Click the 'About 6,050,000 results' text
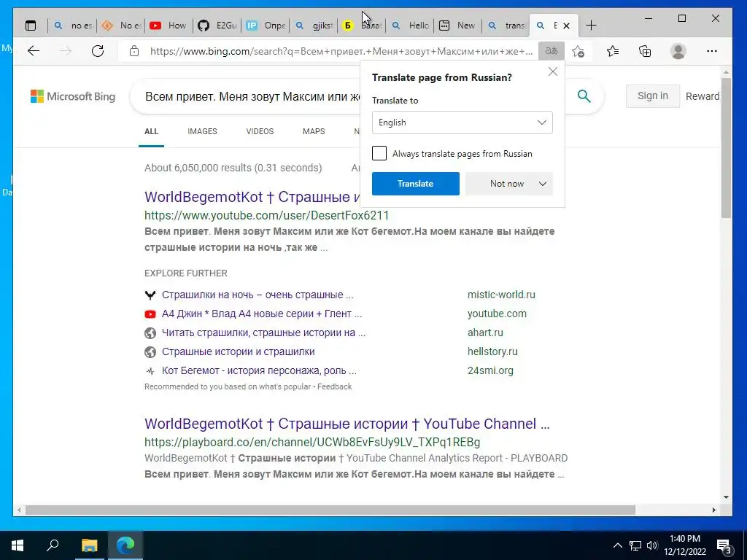The width and height of the screenshot is (747, 560). click(233, 168)
